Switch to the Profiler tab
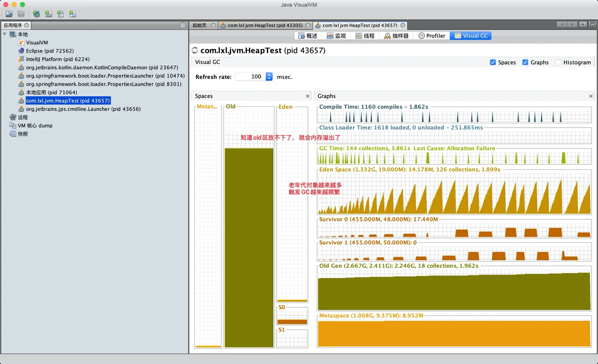Image resolution: width=598 pixels, height=364 pixels. [432, 36]
